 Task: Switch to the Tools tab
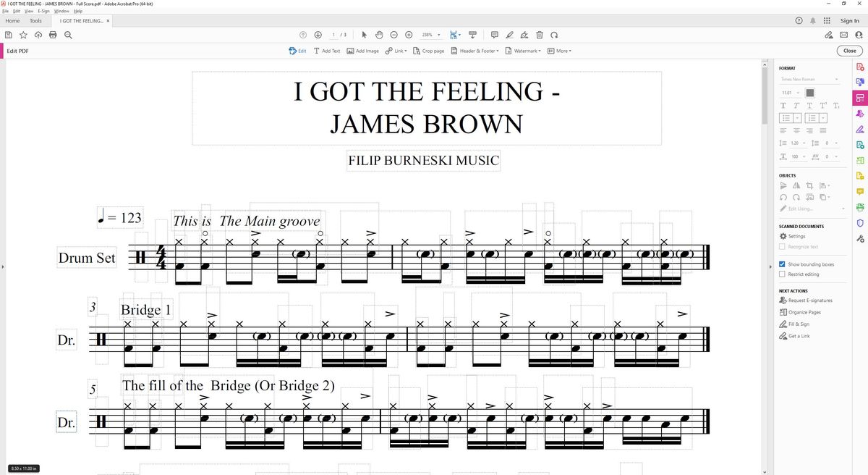[35, 21]
